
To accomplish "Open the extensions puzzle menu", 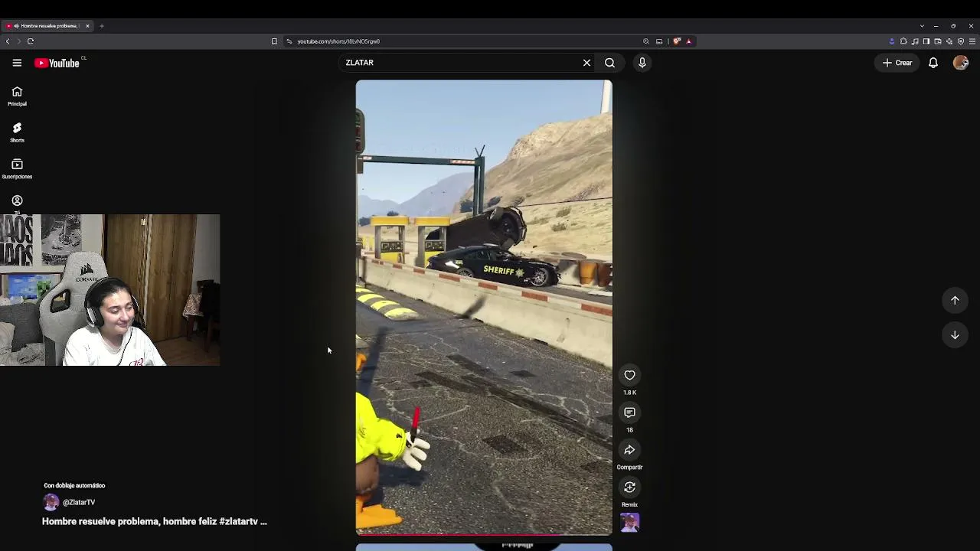I will click(x=903, y=41).
